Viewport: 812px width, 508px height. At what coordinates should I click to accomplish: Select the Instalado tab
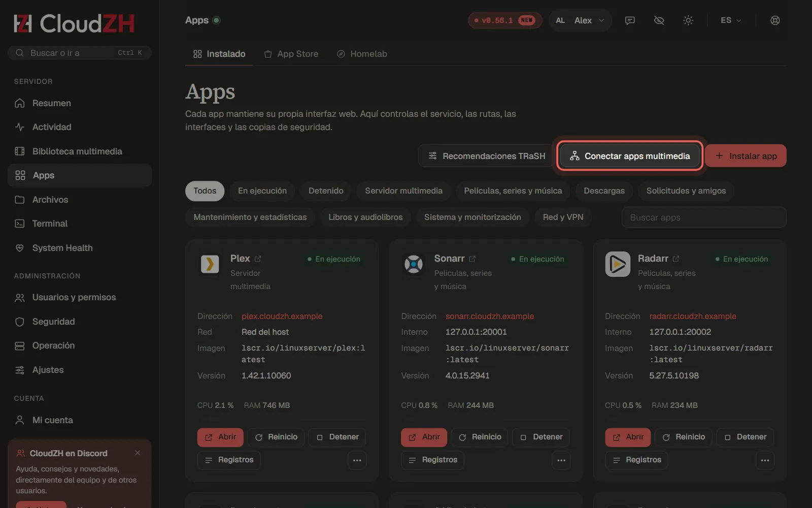pyautogui.click(x=219, y=54)
